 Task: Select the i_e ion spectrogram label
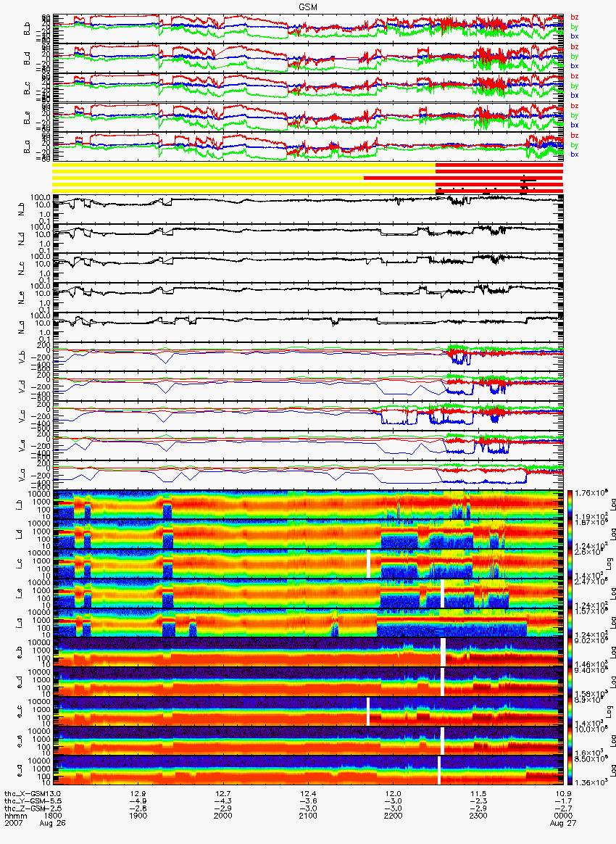click(20, 594)
